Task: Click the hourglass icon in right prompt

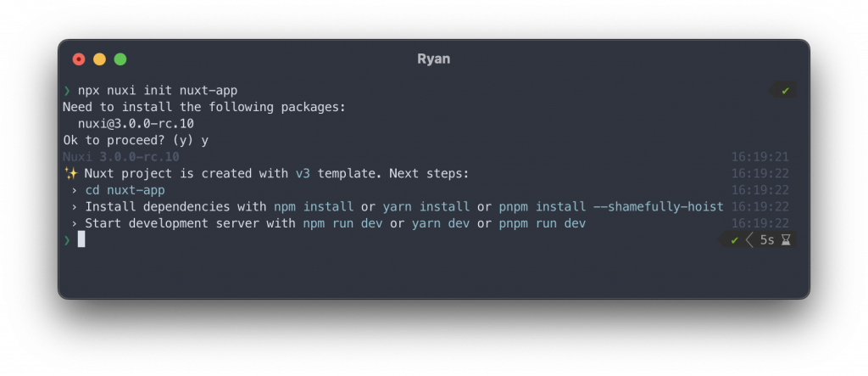Action: pos(786,240)
